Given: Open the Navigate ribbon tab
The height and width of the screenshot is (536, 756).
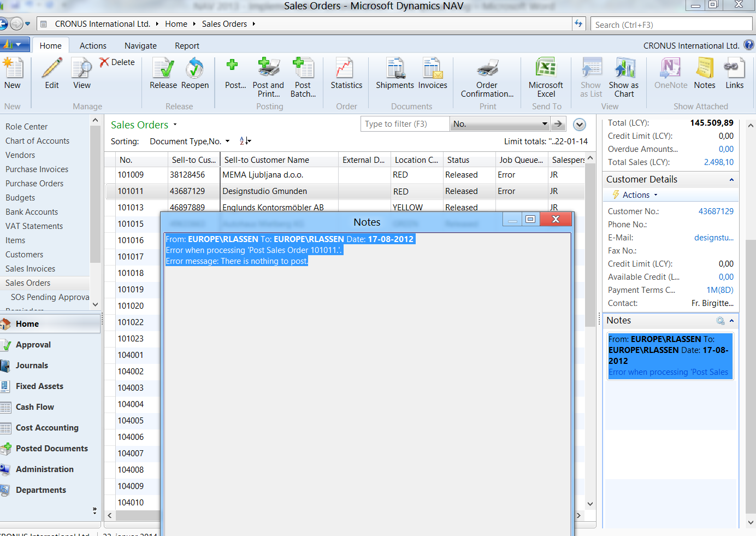Looking at the screenshot, I should point(140,46).
